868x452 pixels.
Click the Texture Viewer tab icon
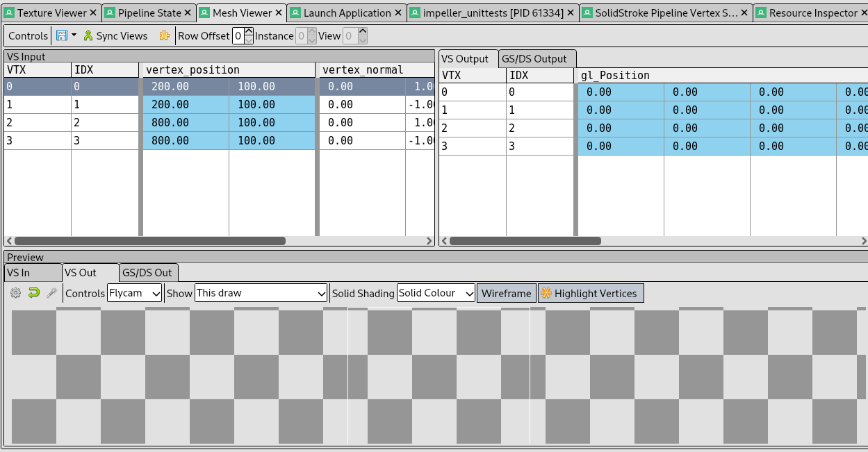coord(9,12)
